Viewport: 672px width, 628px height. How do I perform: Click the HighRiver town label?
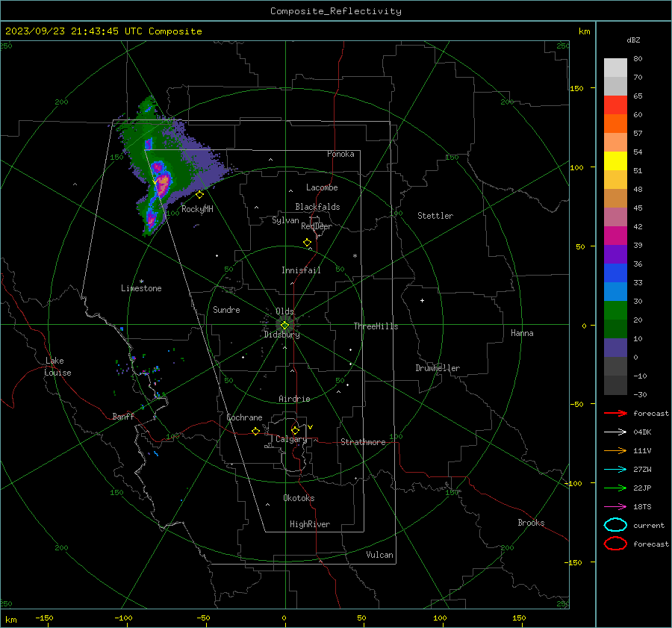point(310,524)
